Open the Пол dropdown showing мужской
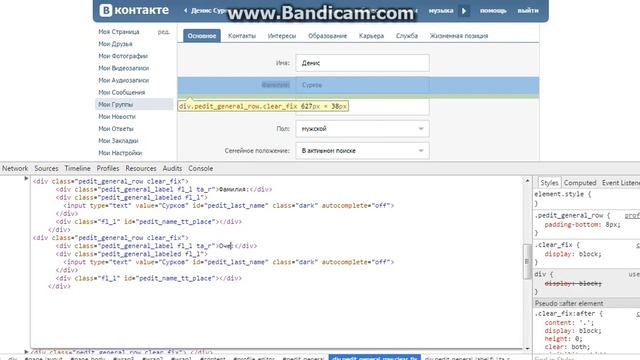Viewport: 640px width, 360px height. [362, 129]
